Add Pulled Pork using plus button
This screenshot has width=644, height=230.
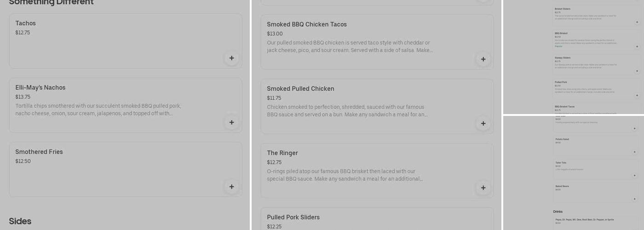coord(637,95)
